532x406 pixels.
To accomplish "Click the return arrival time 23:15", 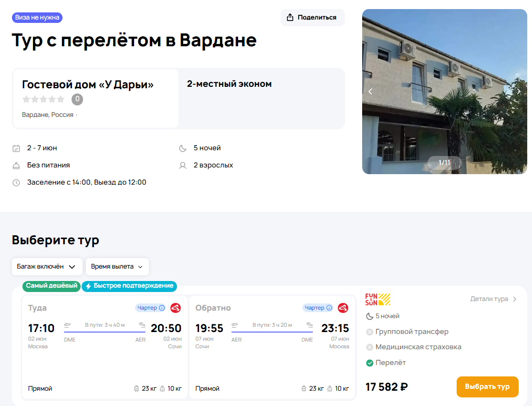I will point(335,328).
